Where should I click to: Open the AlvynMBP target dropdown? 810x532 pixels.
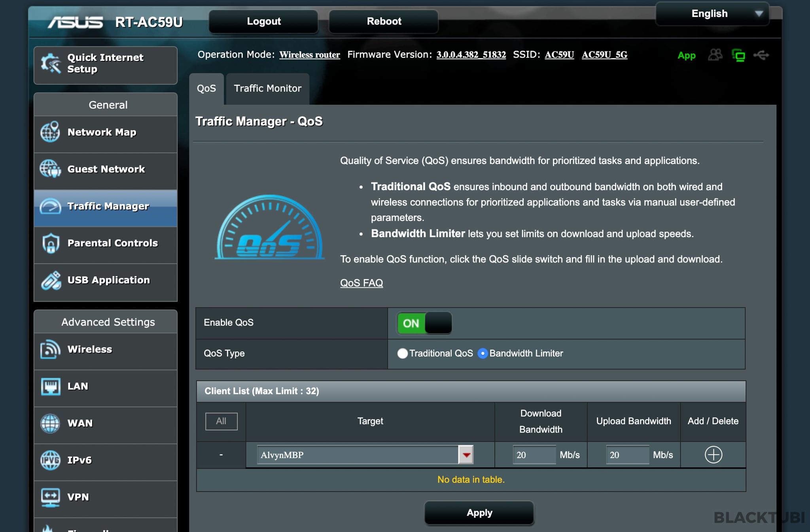[466, 455]
